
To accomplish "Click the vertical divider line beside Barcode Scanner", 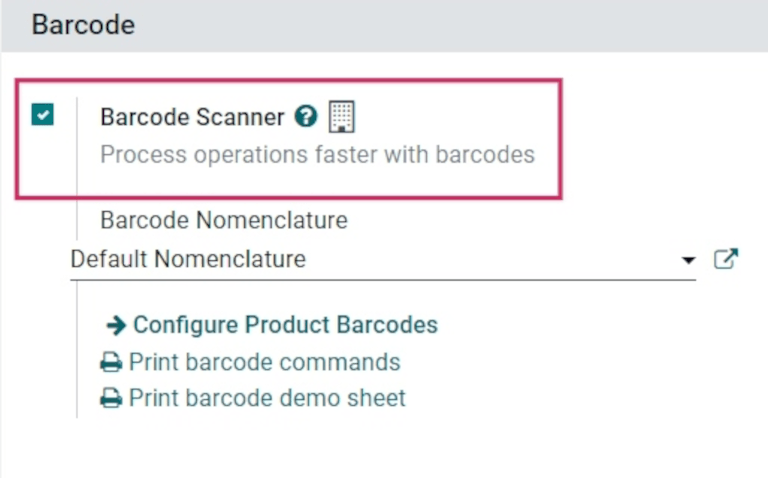I will point(77,300).
